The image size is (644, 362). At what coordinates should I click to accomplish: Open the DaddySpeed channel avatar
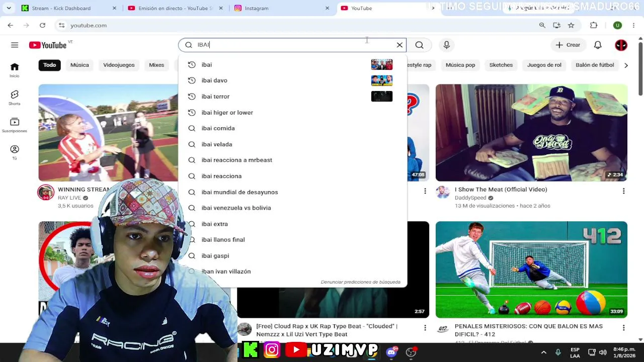click(443, 193)
